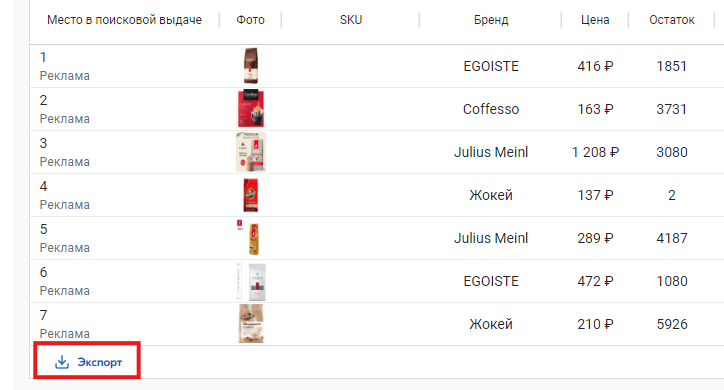Click the Экспорт download icon

click(x=62, y=362)
